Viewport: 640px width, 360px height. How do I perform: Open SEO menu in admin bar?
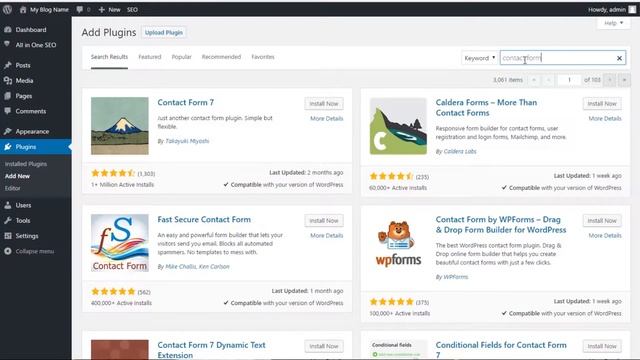pos(132,9)
